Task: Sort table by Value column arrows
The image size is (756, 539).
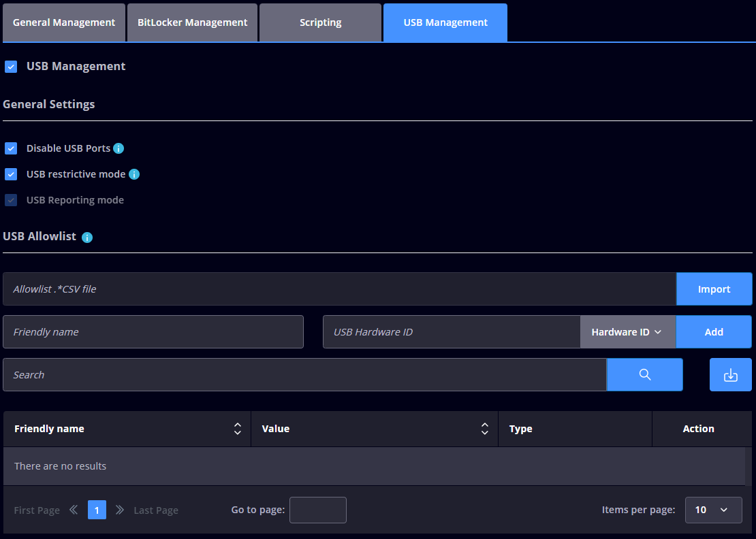Action: point(484,429)
